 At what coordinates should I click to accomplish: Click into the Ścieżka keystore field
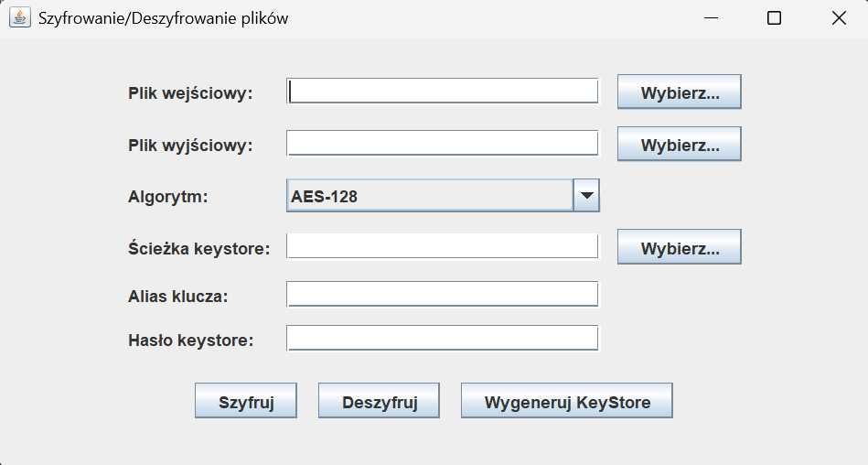pos(443,246)
